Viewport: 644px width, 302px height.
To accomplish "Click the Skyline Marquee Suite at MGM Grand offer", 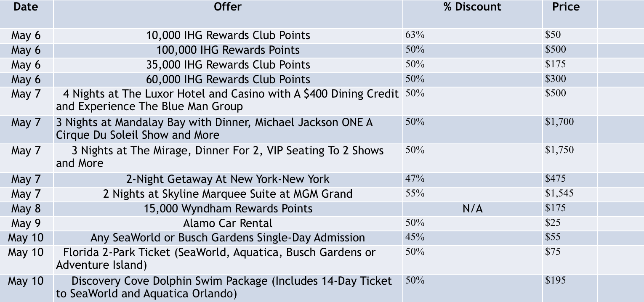I will click(x=228, y=194).
